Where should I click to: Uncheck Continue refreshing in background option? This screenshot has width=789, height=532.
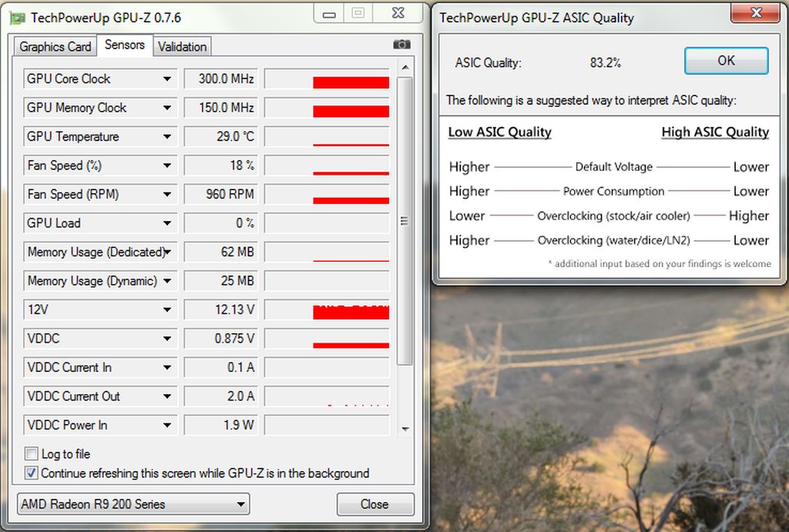pos(31,473)
